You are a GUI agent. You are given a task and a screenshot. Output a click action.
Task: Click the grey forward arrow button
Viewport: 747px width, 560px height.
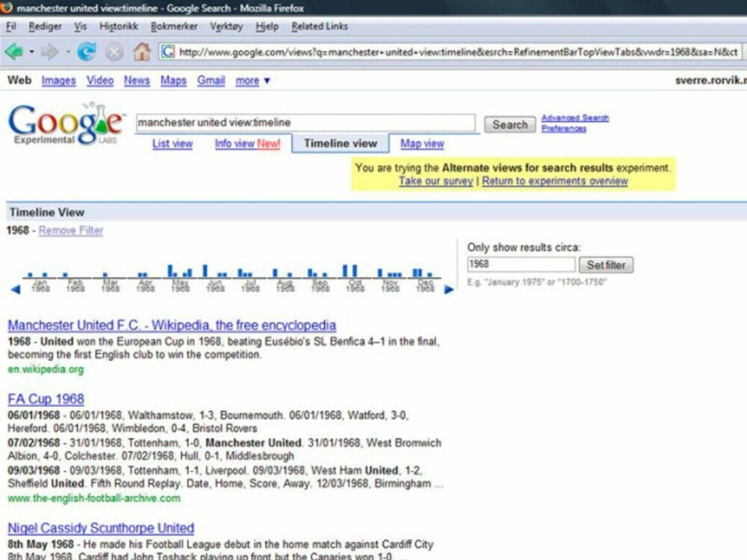[49, 52]
